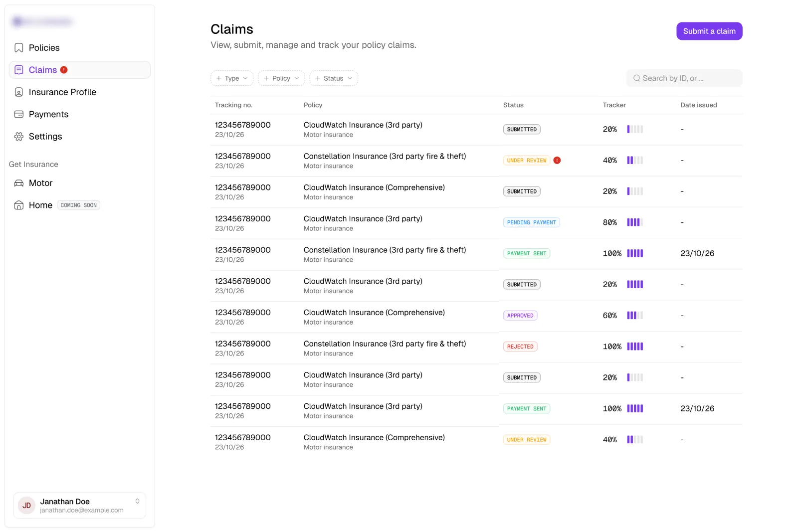Click the Settings gear icon
Image resolution: width=798 pixels, height=532 pixels.
pos(19,137)
